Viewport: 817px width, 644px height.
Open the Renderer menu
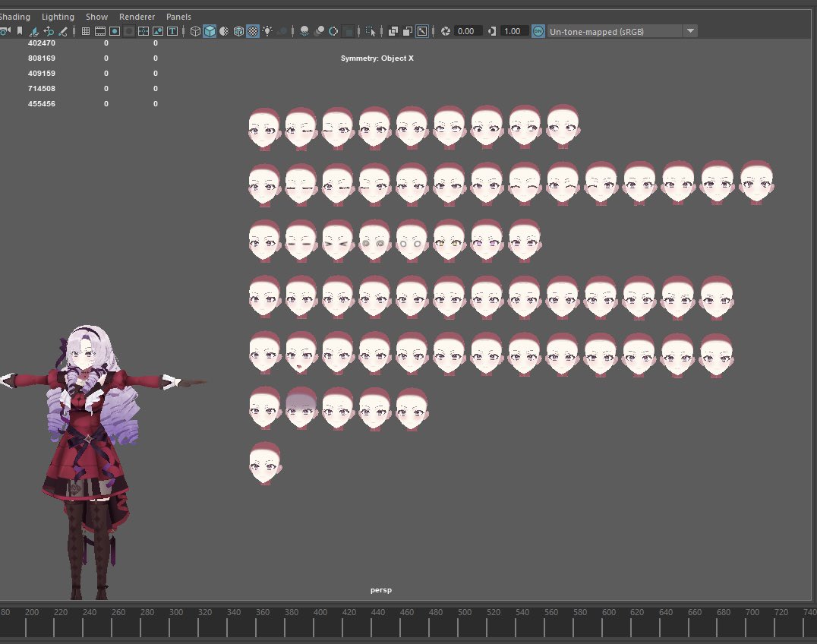point(137,17)
